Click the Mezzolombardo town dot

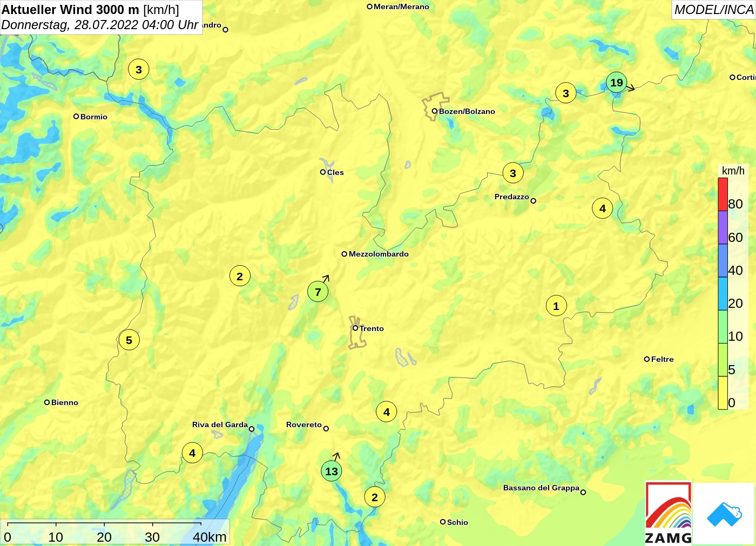[345, 254]
